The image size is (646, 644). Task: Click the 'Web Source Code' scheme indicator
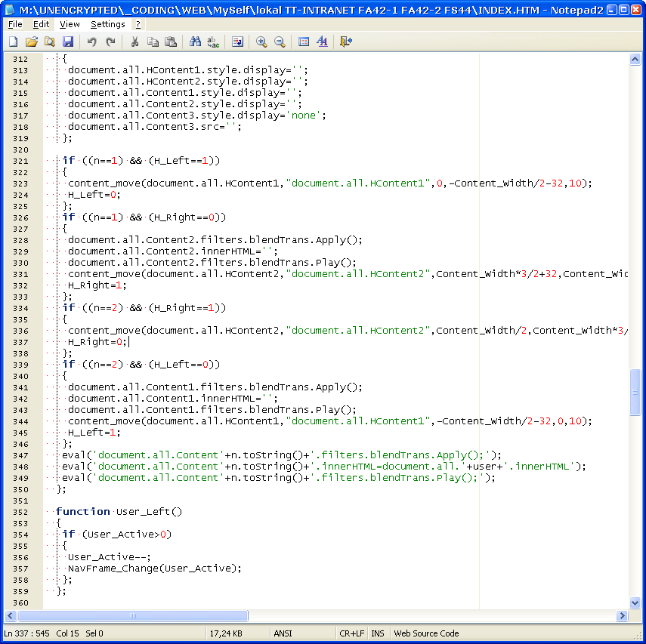[x=426, y=633]
